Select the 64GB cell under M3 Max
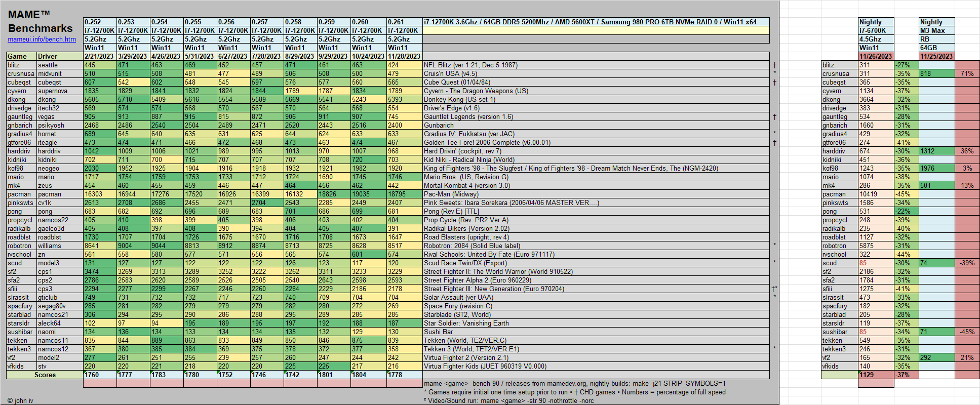Viewport: 980px width, 405px height. (937, 48)
